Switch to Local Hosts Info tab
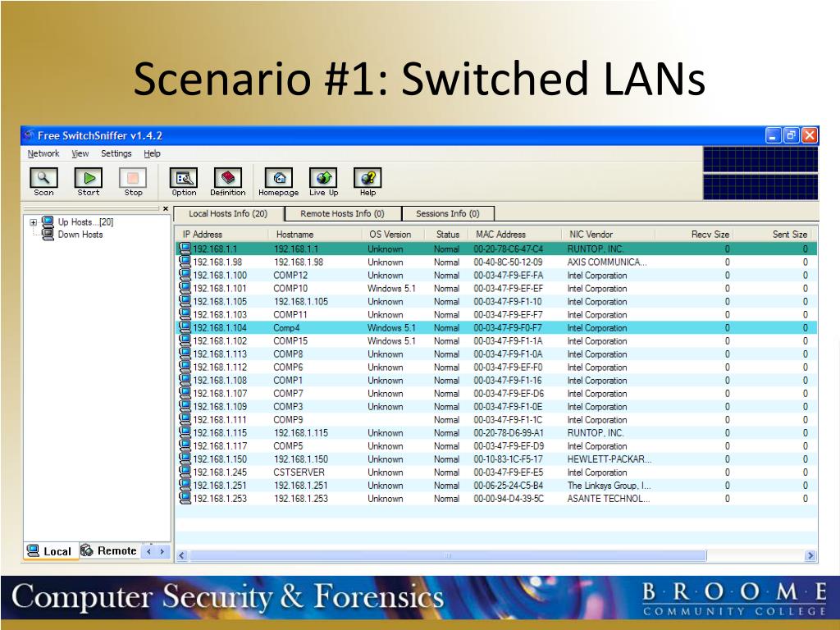 pos(228,214)
